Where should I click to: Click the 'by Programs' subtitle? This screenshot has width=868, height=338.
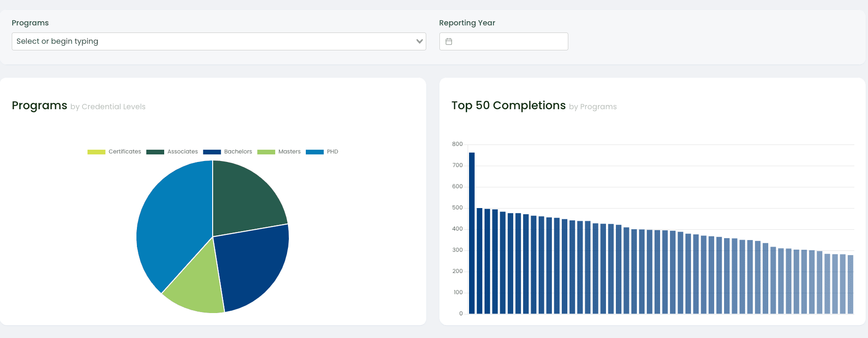coord(593,107)
